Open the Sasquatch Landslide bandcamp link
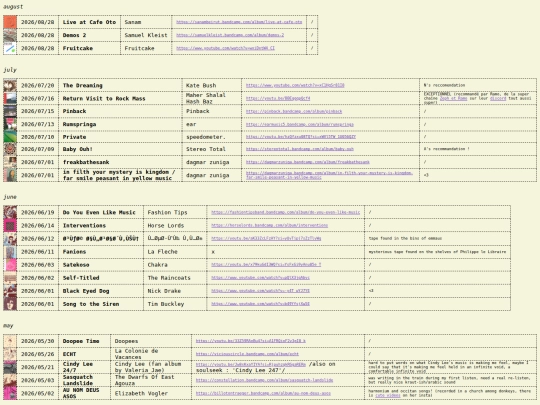Viewport: 540px width, 405px height. point(264,381)
